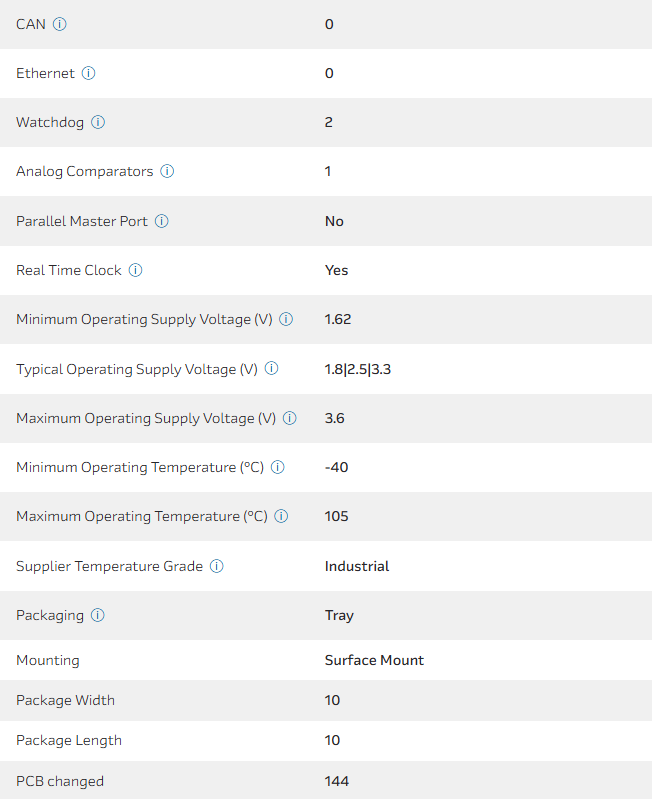
Task: Open the Maximum Operating Supply Voltage info icon
Action: pos(290,418)
